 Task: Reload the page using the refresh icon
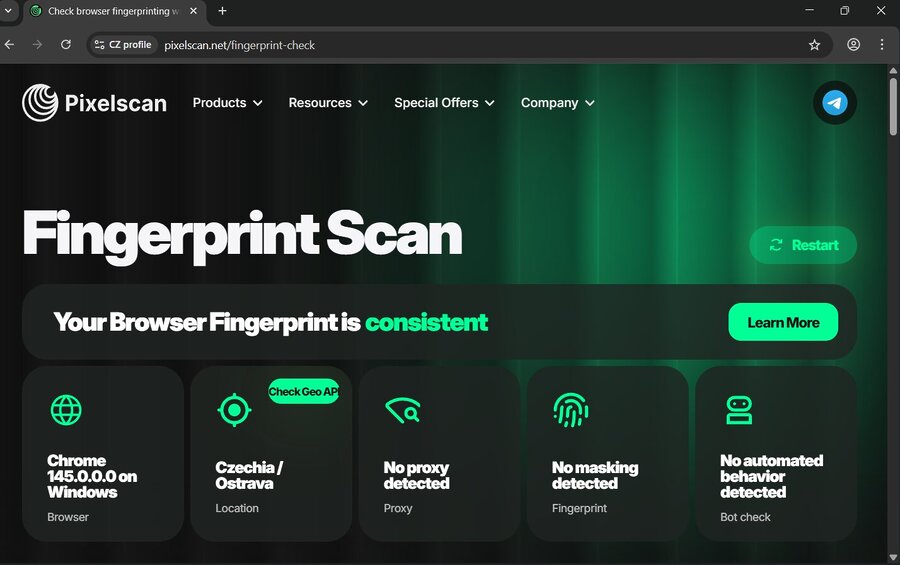(66, 45)
